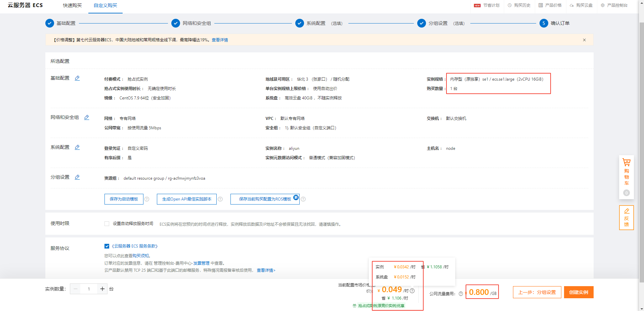Open 查看详情> link about TCP 25 port

(x=266, y=270)
